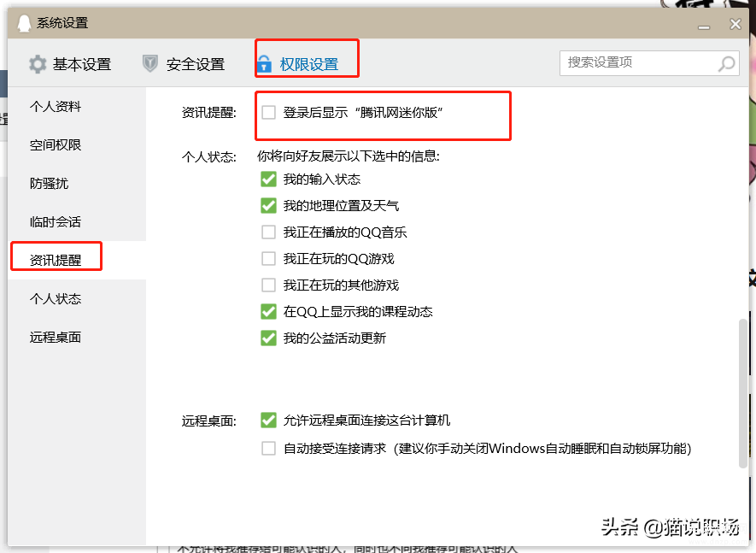The width and height of the screenshot is (756, 553).
Task: Enable 自动接受连接请求 checkbox
Action: coord(269,448)
